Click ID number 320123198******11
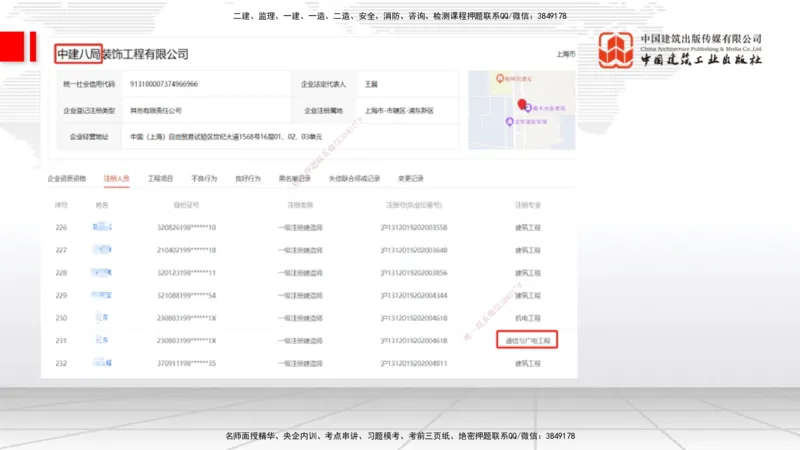 (186, 273)
